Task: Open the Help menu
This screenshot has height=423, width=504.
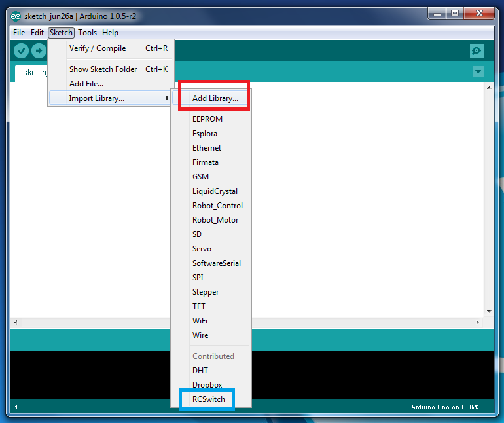Action: pos(110,33)
